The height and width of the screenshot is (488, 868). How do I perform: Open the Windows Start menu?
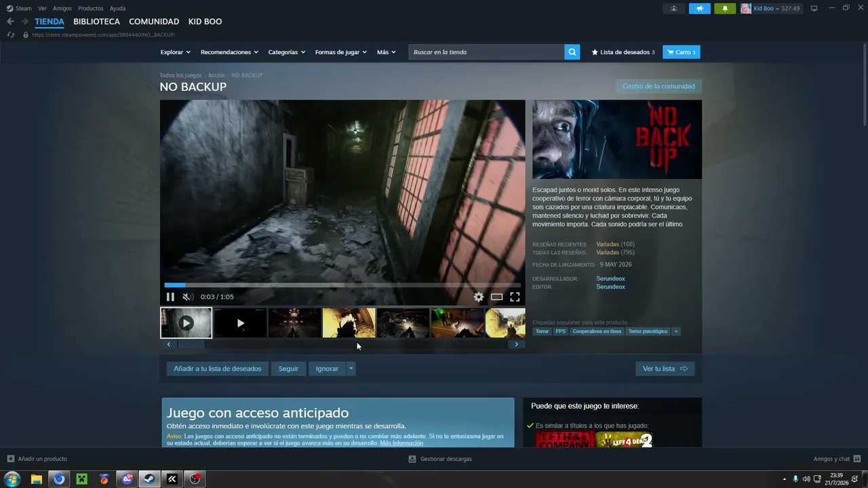pos(13,479)
